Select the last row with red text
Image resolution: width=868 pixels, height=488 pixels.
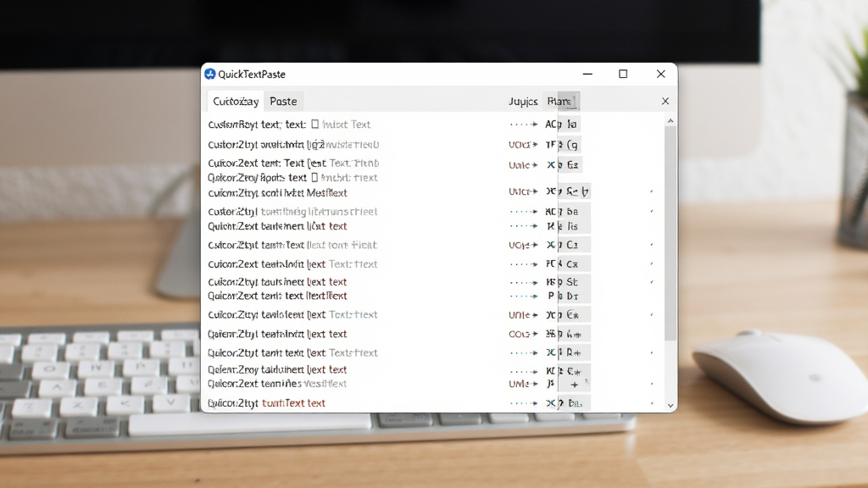pos(266,403)
